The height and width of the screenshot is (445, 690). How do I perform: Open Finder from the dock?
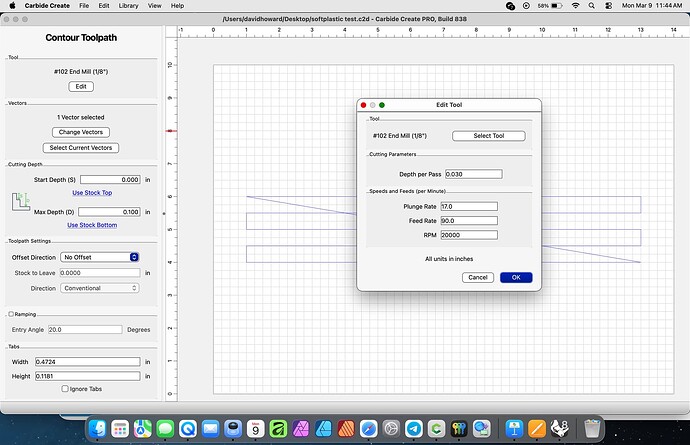click(x=97, y=428)
